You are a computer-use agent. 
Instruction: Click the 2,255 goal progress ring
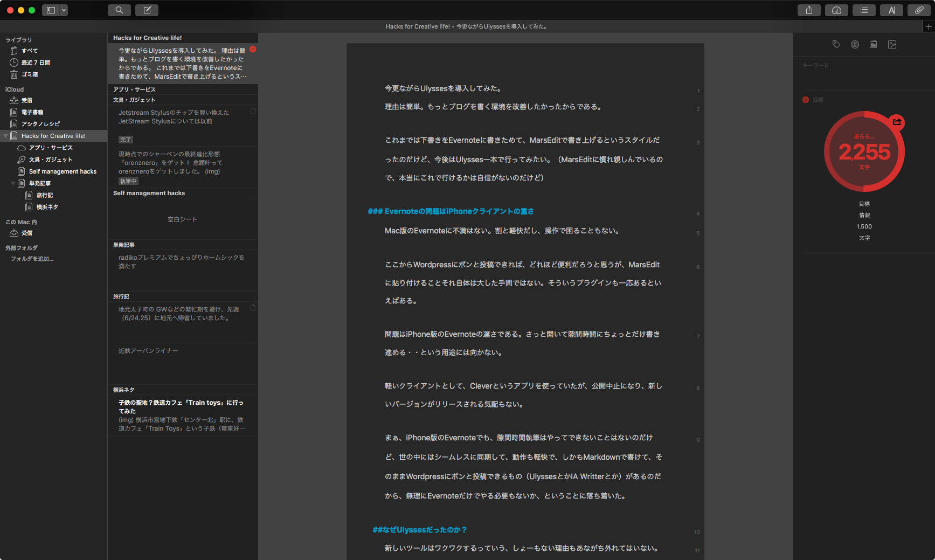pos(864,151)
